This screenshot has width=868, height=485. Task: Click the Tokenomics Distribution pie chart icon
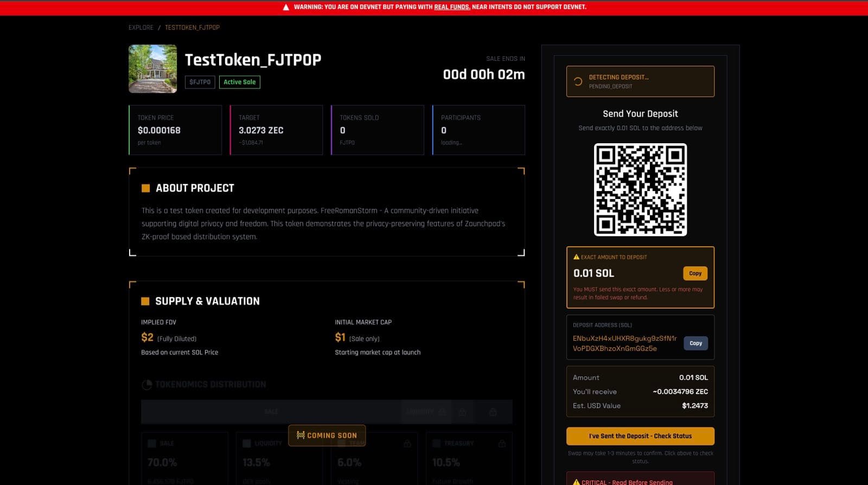coord(146,385)
